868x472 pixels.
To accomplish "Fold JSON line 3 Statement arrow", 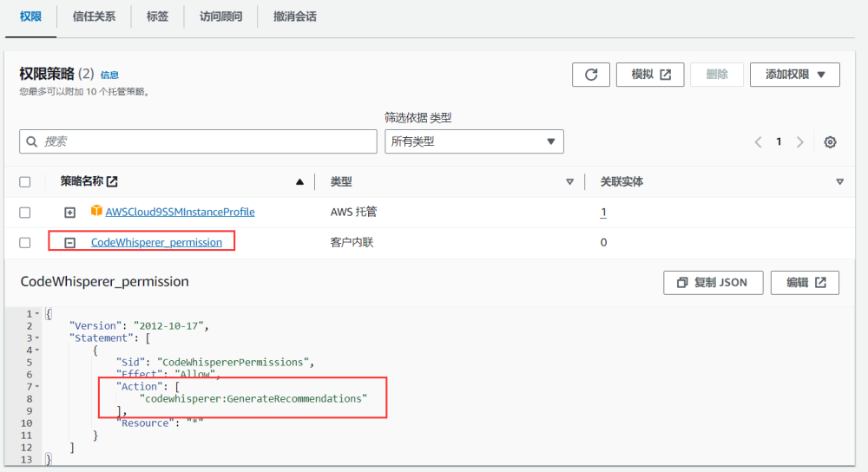I will (37, 338).
